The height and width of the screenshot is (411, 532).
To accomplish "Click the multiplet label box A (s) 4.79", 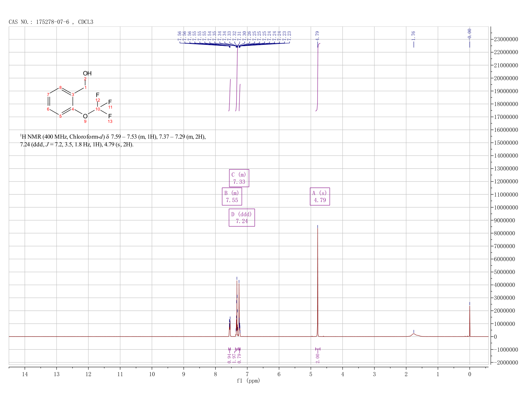I will [x=320, y=196].
